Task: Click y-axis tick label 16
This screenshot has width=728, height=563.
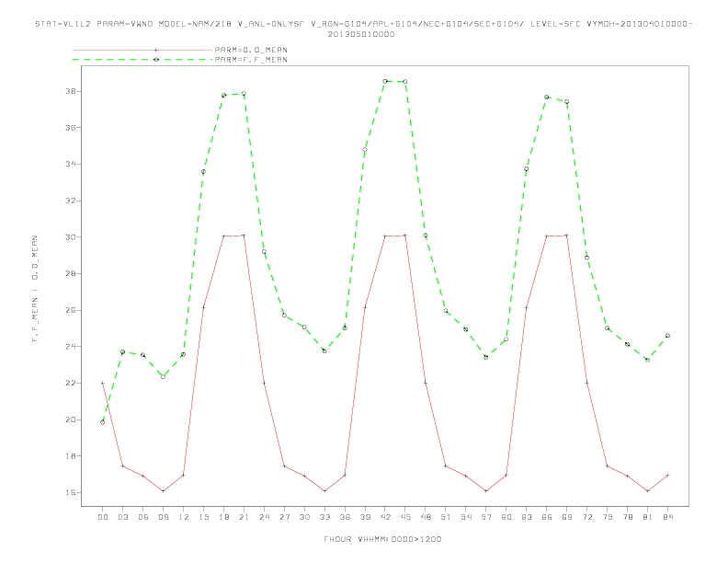Action: coord(71,493)
